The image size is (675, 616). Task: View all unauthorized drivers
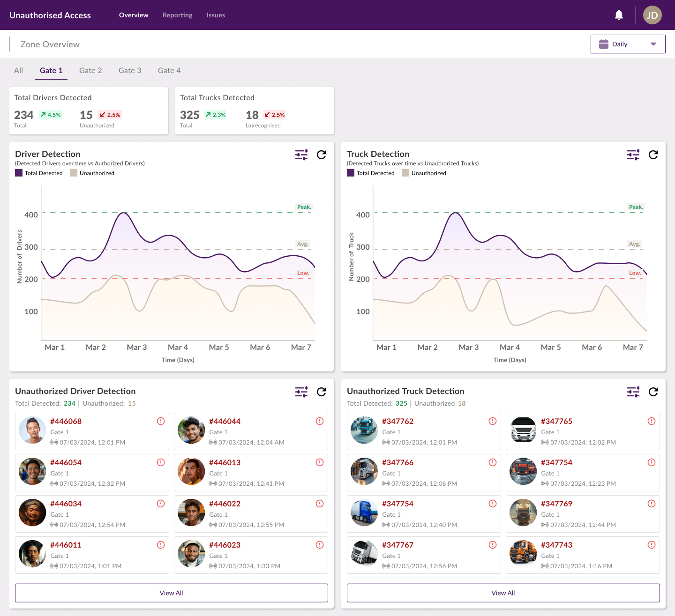(x=171, y=593)
